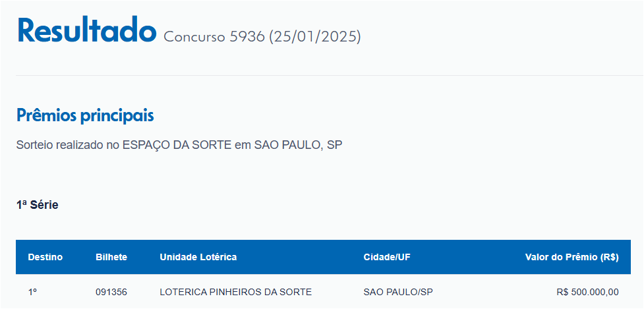The height and width of the screenshot is (309, 644).
Task: Click the Resultado page heading
Action: [x=86, y=31]
